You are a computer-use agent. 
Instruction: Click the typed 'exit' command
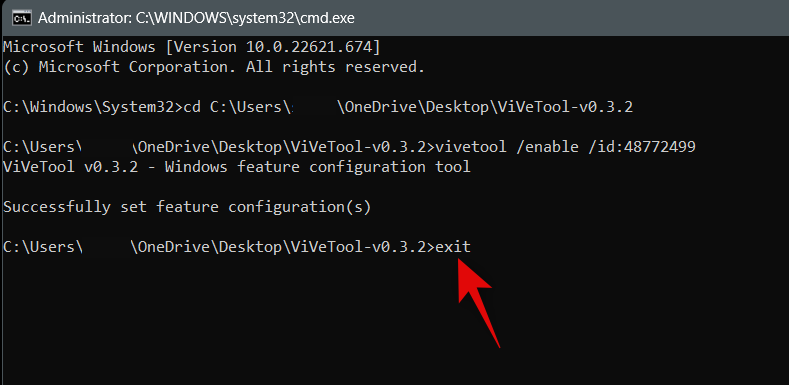pyautogui.click(x=453, y=247)
